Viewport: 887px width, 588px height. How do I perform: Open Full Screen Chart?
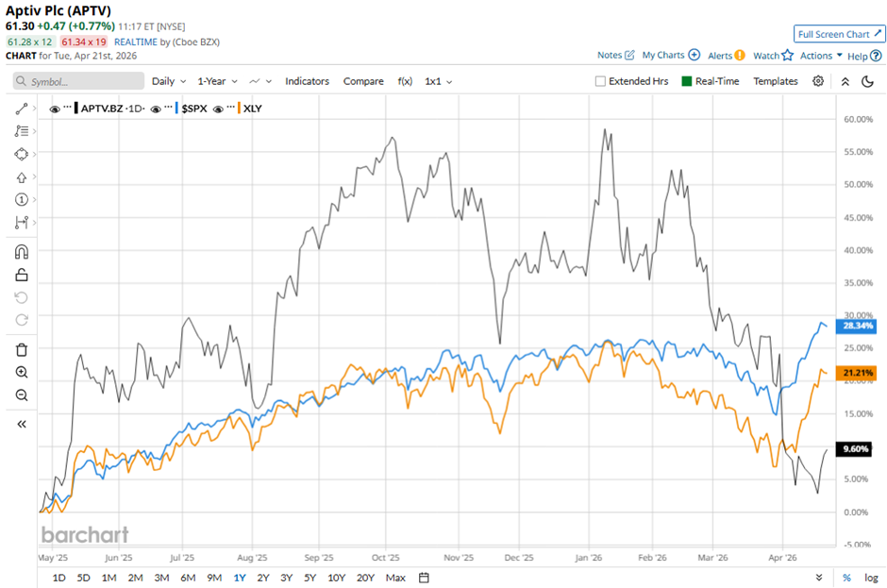(x=839, y=34)
